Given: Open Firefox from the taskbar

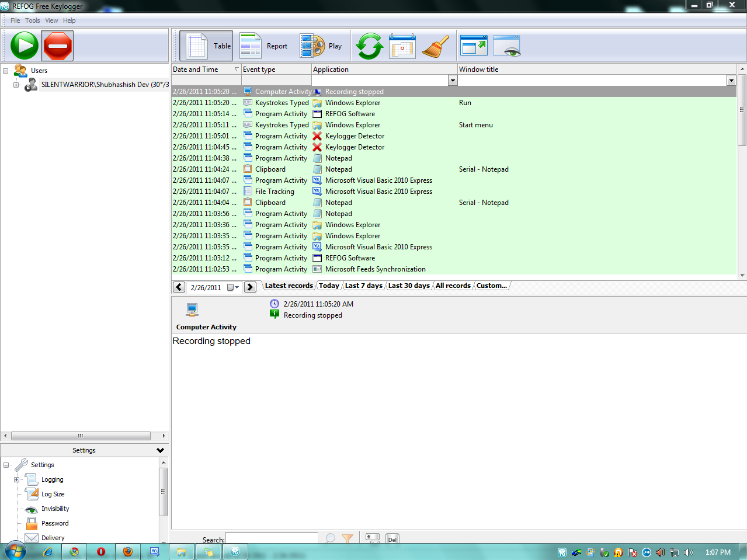Looking at the screenshot, I should pyautogui.click(x=127, y=552).
